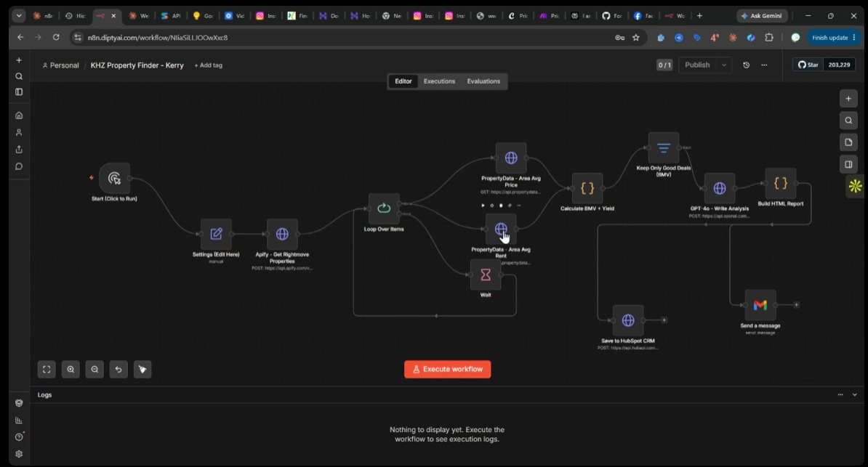Bookmark this page with star icon
This screenshot has width=868, height=467.
[636, 38]
